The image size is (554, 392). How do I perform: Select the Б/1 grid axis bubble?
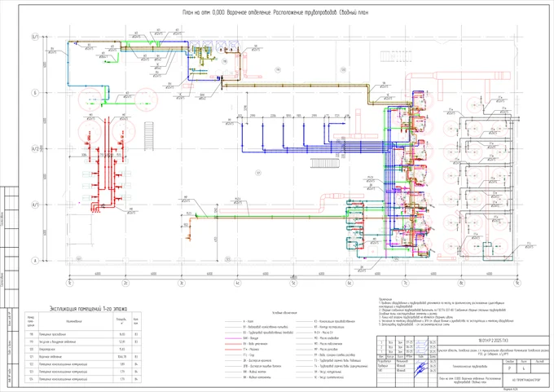(x=36, y=37)
